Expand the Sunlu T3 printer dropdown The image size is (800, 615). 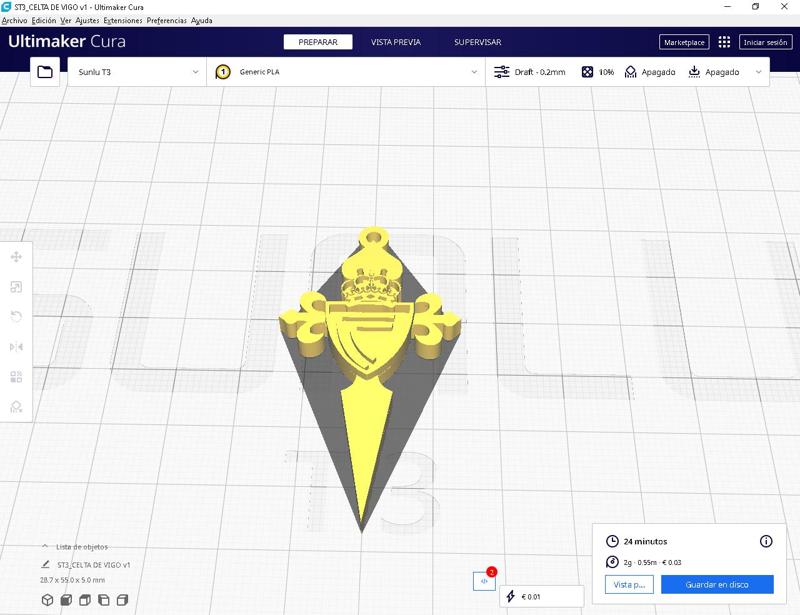pos(137,72)
